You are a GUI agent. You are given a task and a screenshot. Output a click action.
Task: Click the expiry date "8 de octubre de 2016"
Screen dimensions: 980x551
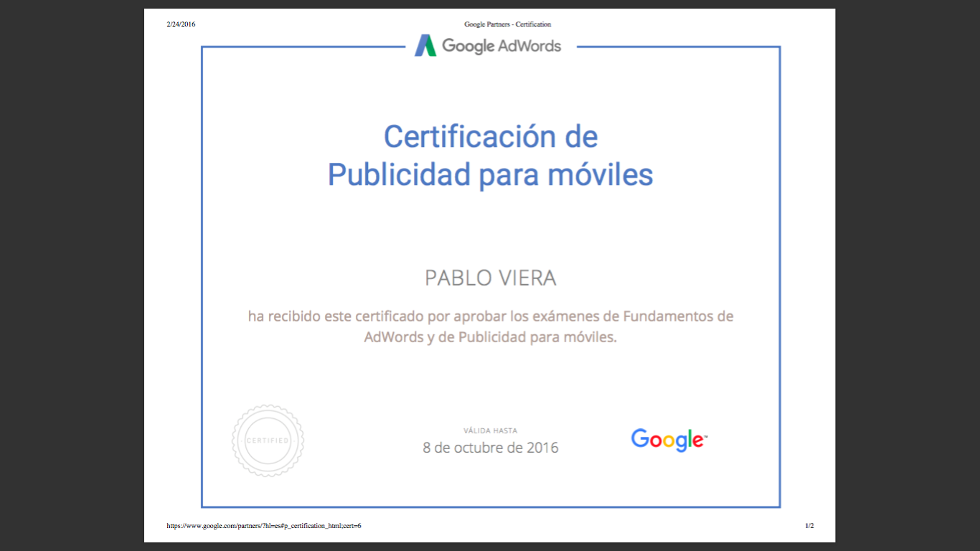tap(491, 448)
